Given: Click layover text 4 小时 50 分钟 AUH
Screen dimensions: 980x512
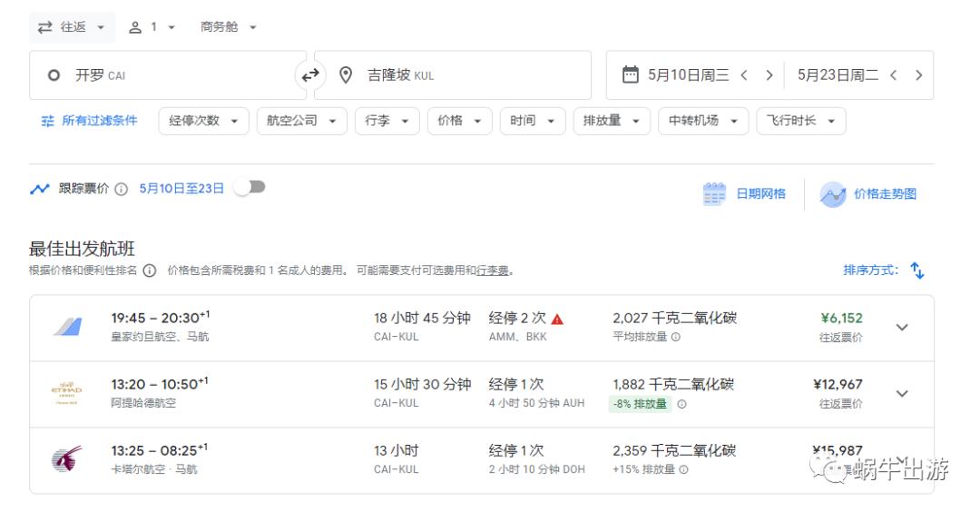Looking at the screenshot, I should (x=537, y=403).
